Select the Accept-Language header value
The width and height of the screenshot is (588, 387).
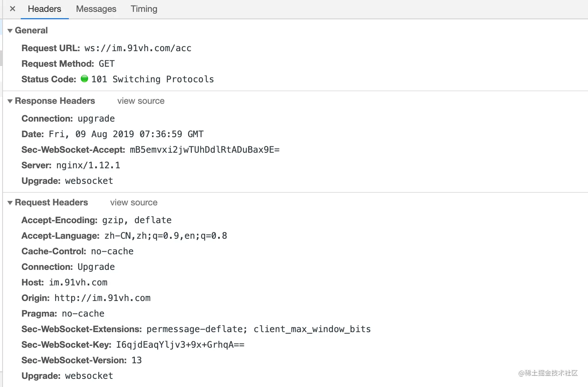tap(166, 236)
